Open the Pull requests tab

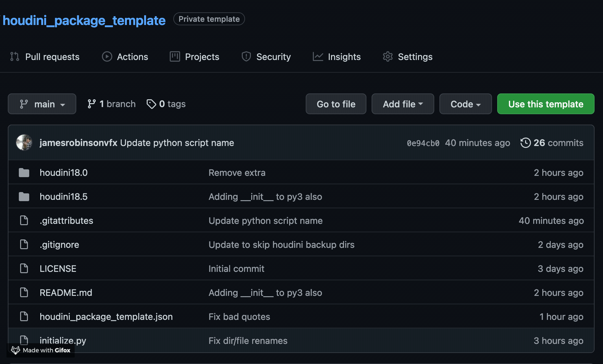click(x=45, y=57)
